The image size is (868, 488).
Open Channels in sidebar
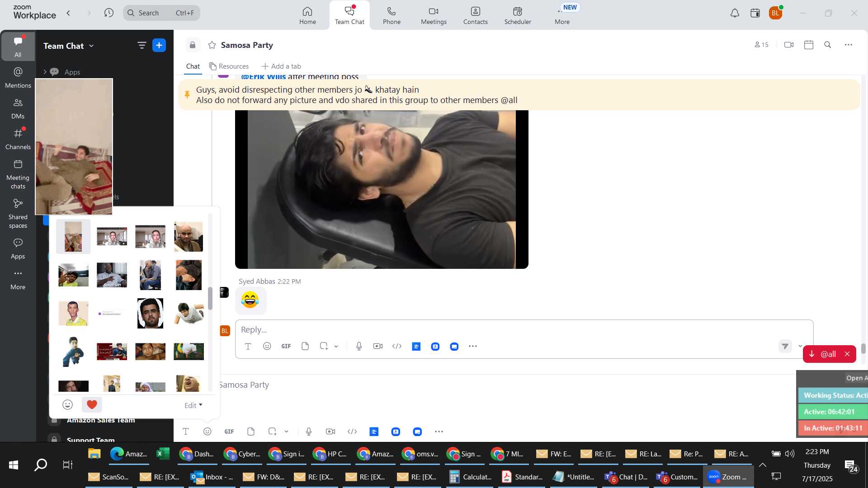coord(18,139)
